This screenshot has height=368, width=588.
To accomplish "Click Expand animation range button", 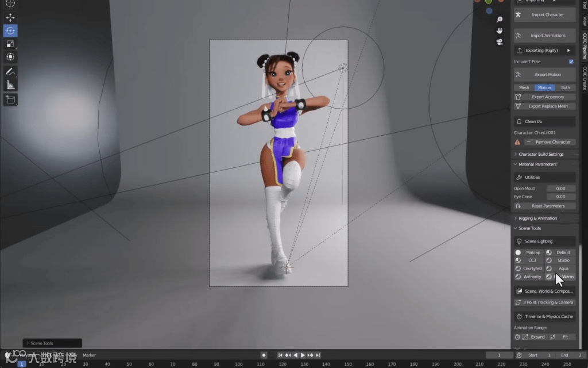I will (x=535, y=337).
